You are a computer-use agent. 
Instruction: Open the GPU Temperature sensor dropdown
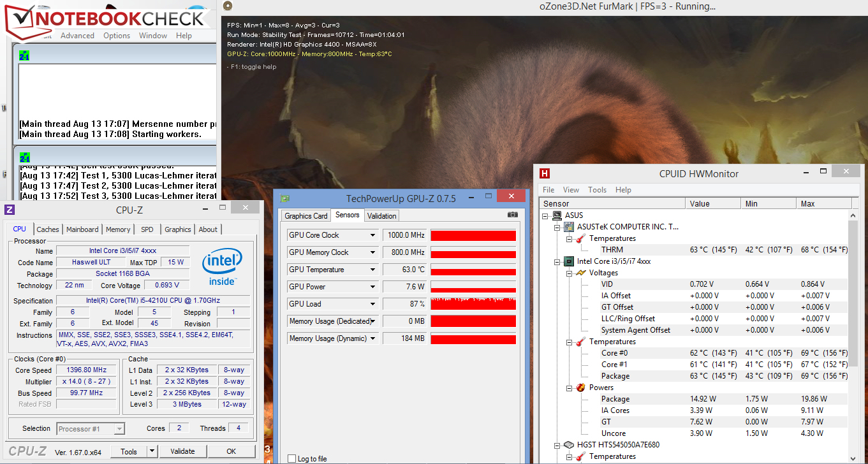point(373,270)
